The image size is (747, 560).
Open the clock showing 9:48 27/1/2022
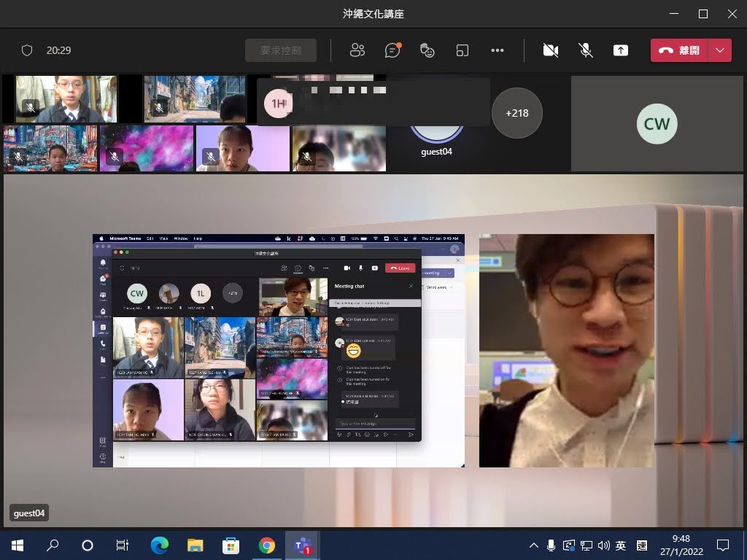coord(681,545)
